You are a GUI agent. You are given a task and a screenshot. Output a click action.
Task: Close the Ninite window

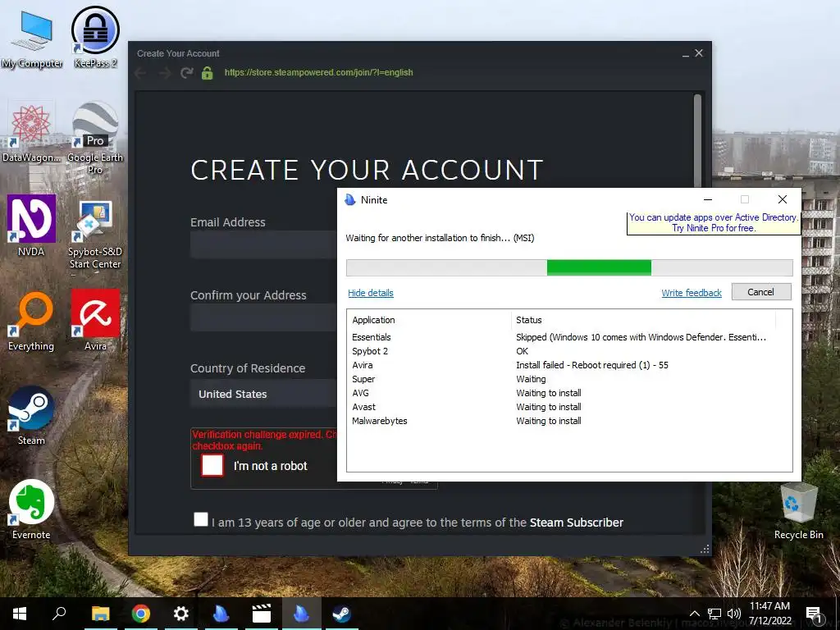coord(782,199)
